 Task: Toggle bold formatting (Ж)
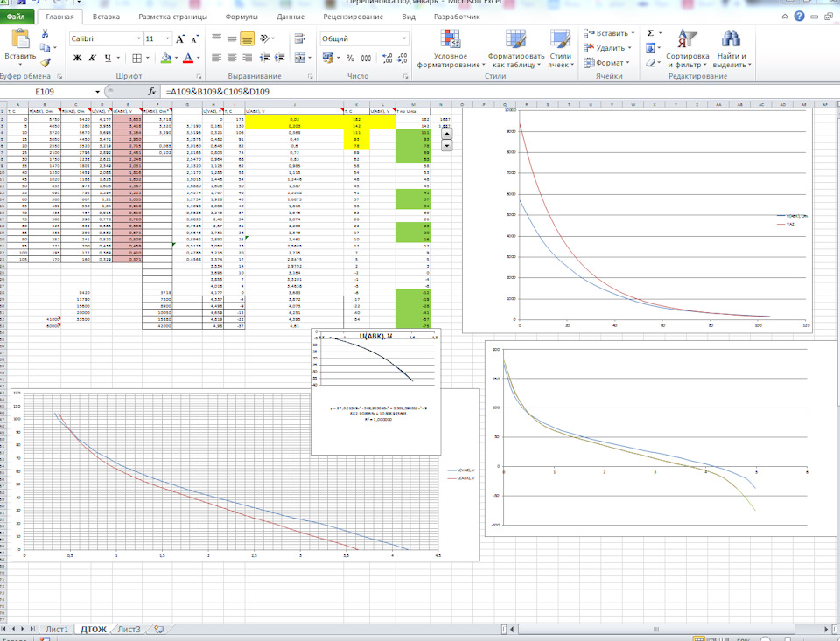click(x=77, y=58)
